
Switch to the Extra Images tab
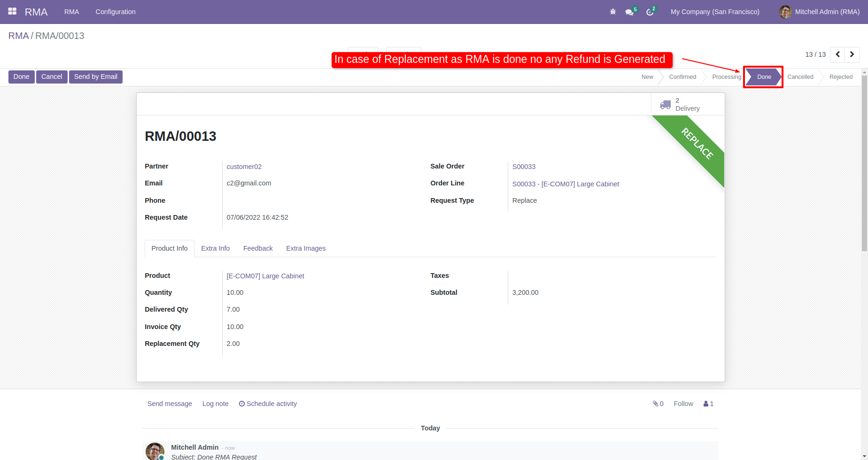point(306,248)
